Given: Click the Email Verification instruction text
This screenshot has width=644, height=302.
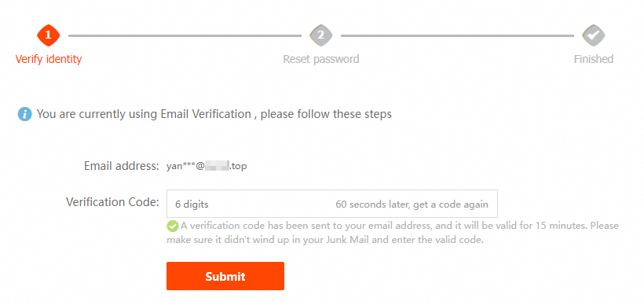Looking at the screenshot, I should pyautogui.click(x=214, y=114).
